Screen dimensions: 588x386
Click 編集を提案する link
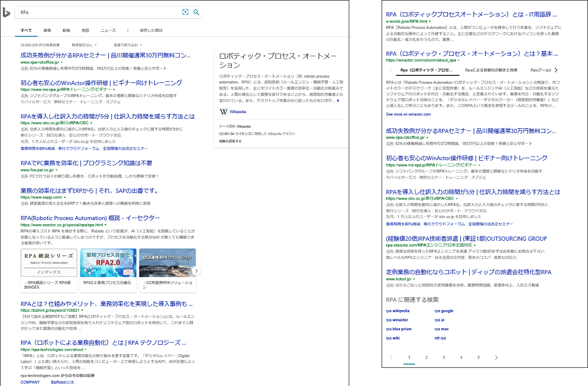(230, 141)
